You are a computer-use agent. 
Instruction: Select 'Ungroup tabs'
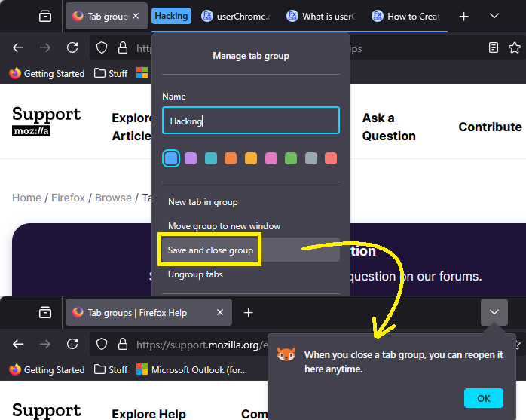251,274
